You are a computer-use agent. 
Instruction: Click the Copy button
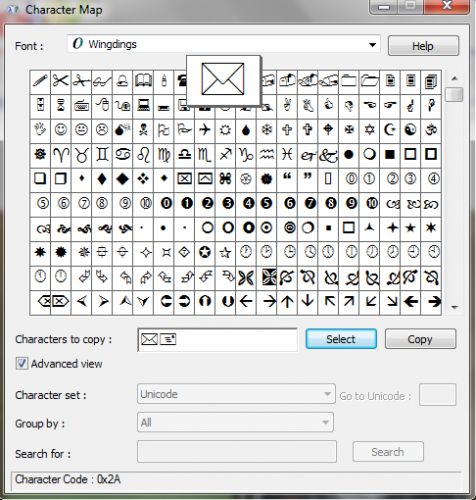click(420, 339)
